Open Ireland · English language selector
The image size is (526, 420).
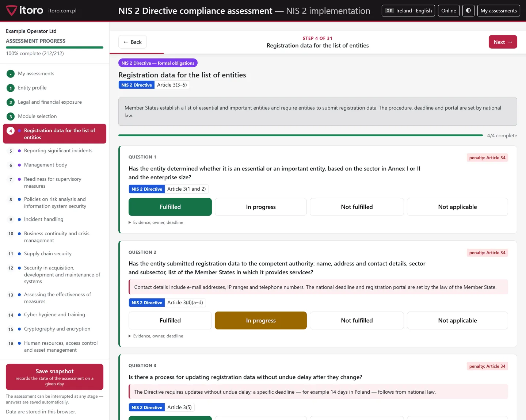(x=408, y=11)
